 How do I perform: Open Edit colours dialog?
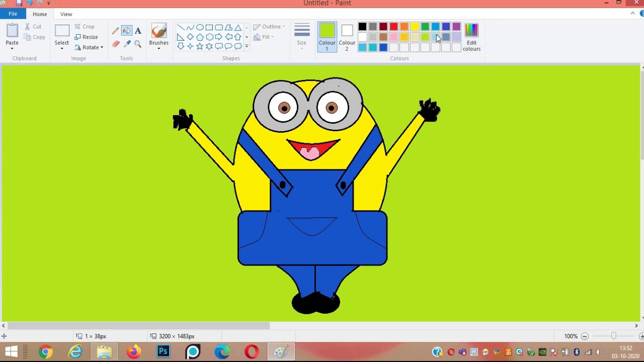[x=471, y=37]
